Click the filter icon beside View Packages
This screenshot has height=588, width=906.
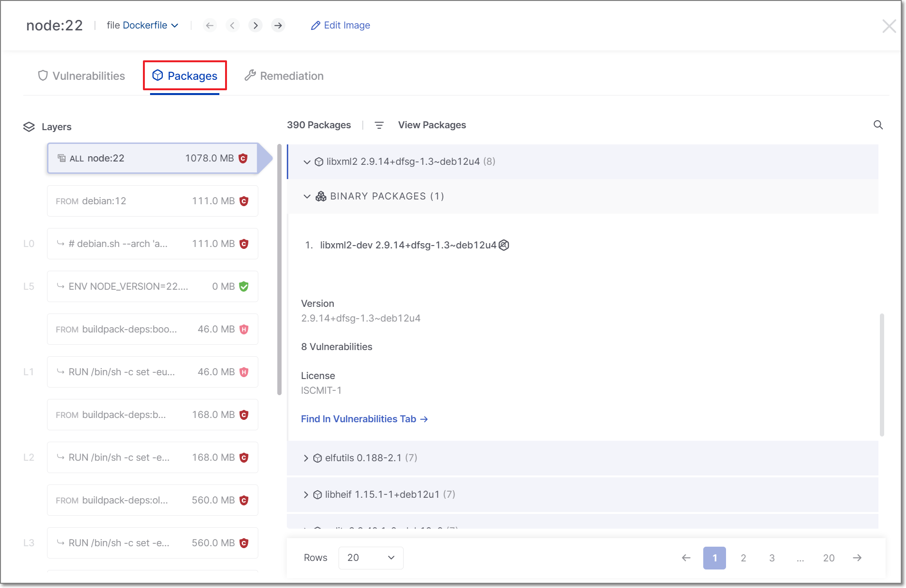[x=379, y=125]
